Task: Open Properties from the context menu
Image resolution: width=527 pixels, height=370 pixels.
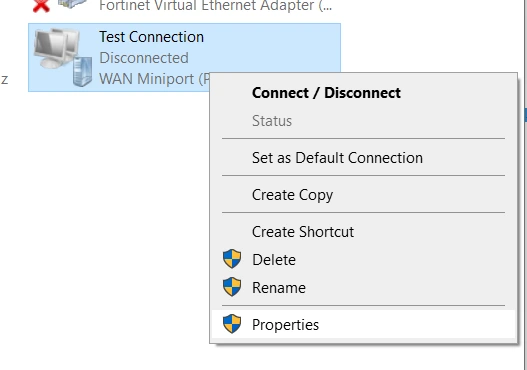Action: point(363,324)
